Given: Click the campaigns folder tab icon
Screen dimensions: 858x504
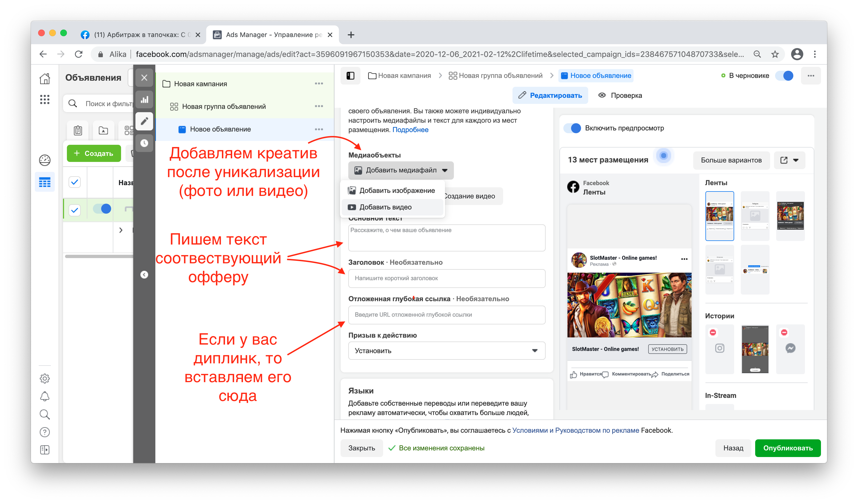Looking at the screenshot, I should click(103, 130).
